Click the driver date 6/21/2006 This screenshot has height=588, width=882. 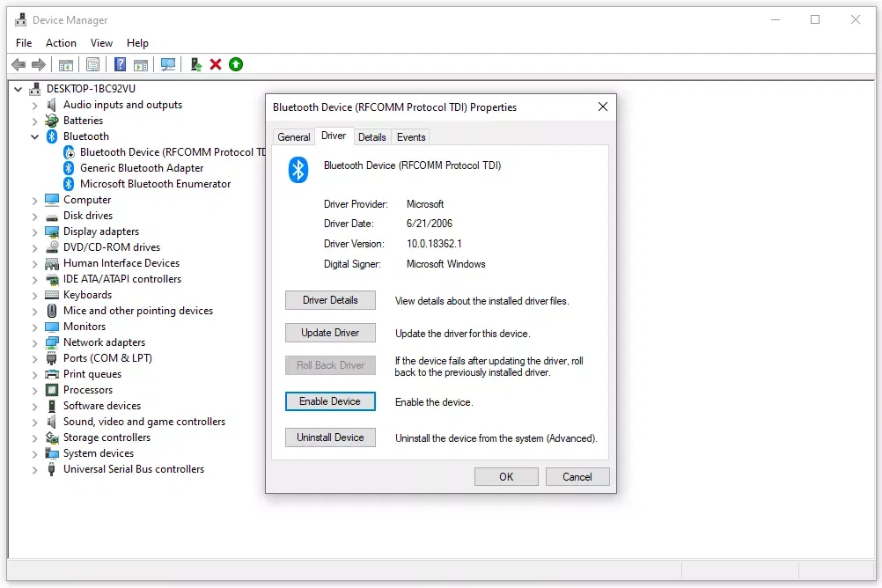(x=430, y=224)
